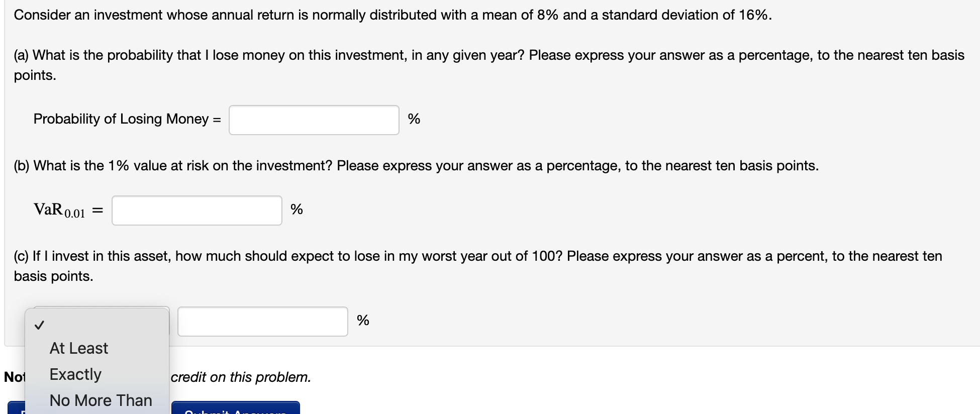The height and width of the screenshot is (414, 980).
Task: Click the answer field for part (c)
Action: pyautogui.click(x=262, y=321)
